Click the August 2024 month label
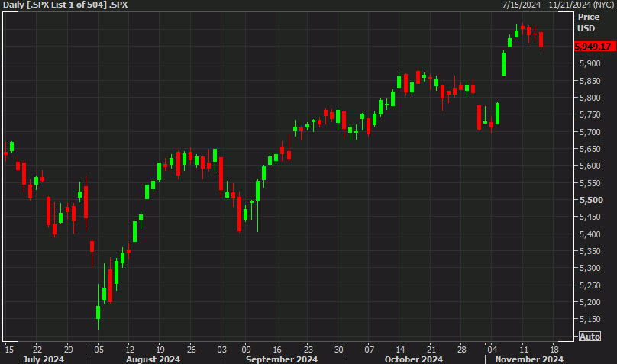The height and width of the screenshot is (364, 617). click(x=153, y=359)
